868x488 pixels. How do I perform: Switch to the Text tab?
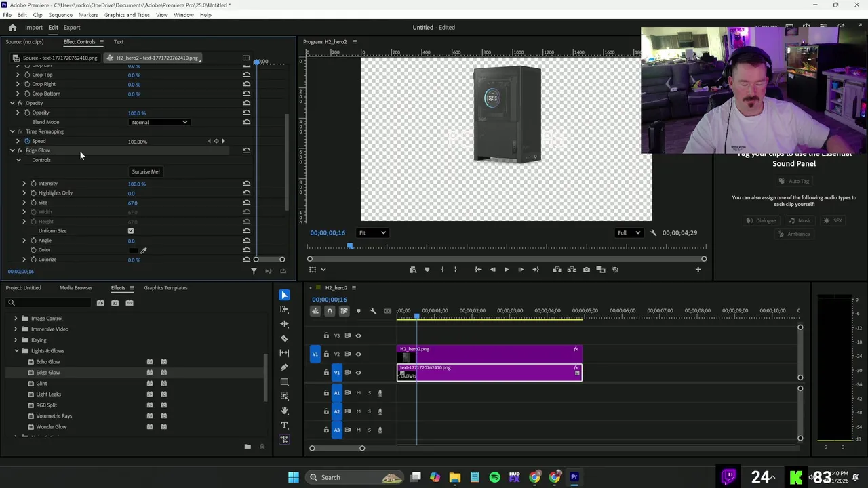click(x=119, y=42)
